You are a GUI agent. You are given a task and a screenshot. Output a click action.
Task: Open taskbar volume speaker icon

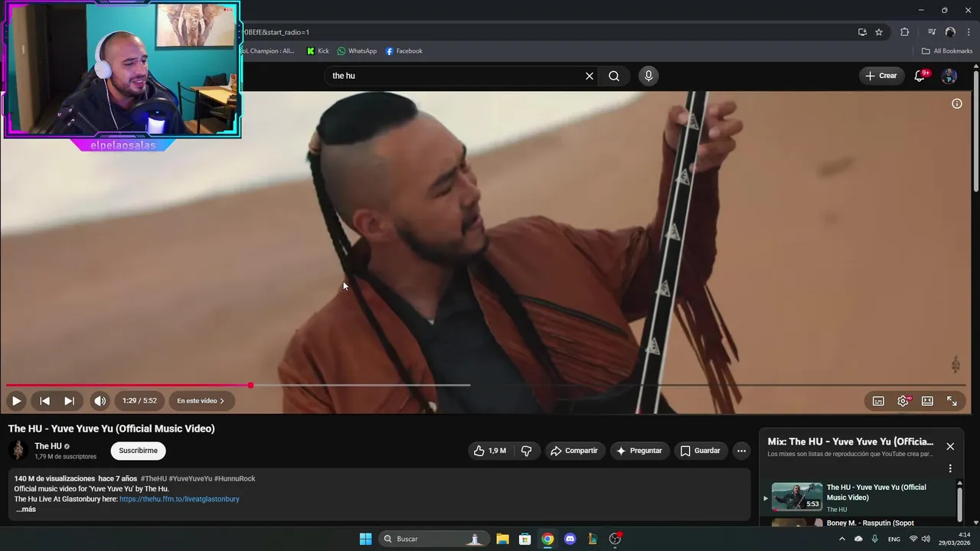coord(926,539)
